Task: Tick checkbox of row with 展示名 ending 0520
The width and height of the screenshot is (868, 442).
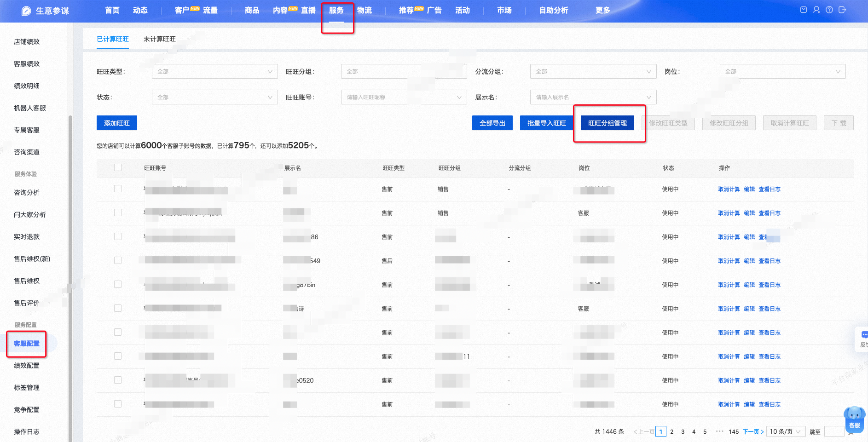Action: (x=118, y=380)
